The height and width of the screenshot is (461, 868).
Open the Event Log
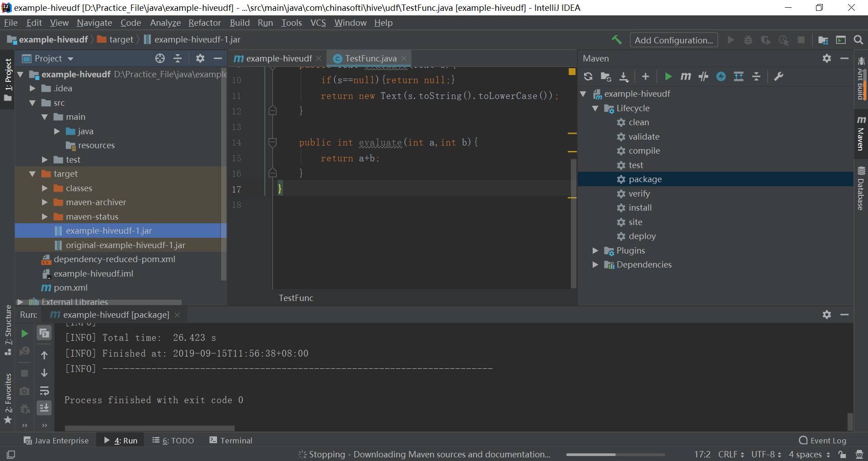click(x=823, y=441)
